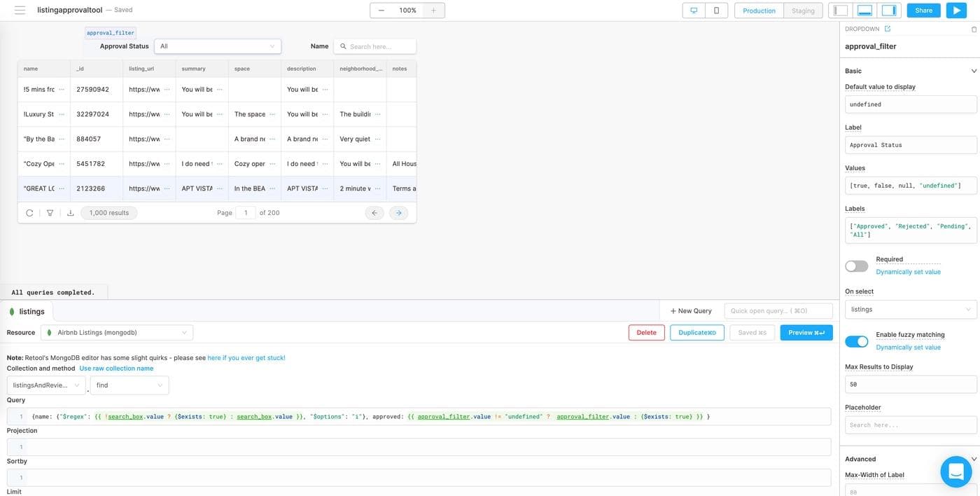Switch to mobile view icon
Image resolution: width=980 pixels, height=496 pixels.
coord(716,11)
